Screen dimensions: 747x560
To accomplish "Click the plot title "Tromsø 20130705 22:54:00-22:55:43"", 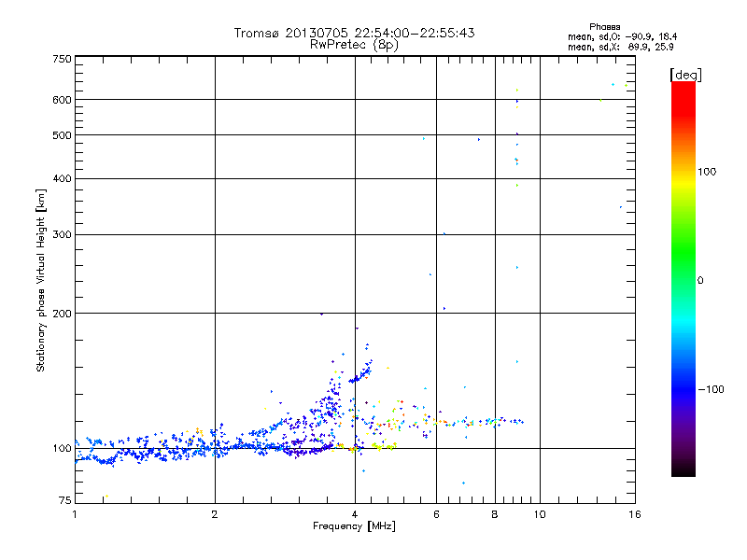I will (354, 33).
